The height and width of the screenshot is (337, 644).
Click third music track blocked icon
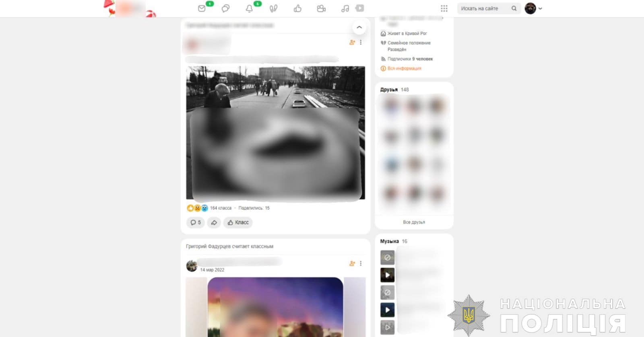point(387,292)
